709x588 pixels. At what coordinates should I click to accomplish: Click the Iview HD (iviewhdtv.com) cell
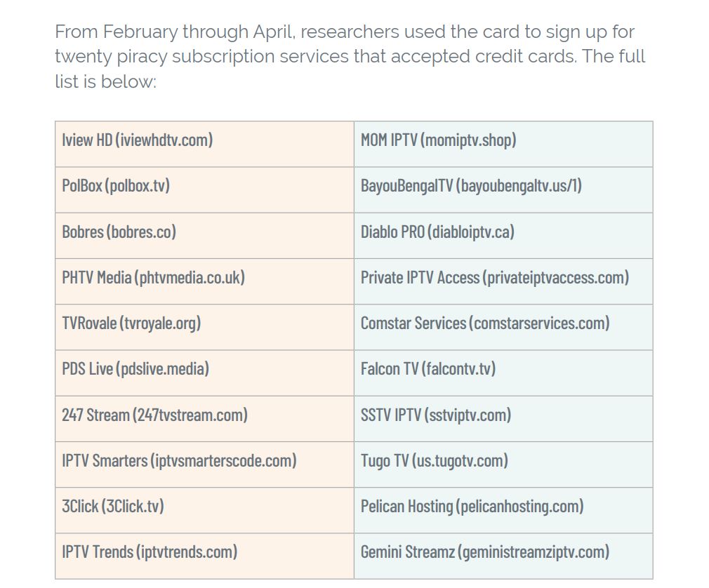tap(204, 144)
